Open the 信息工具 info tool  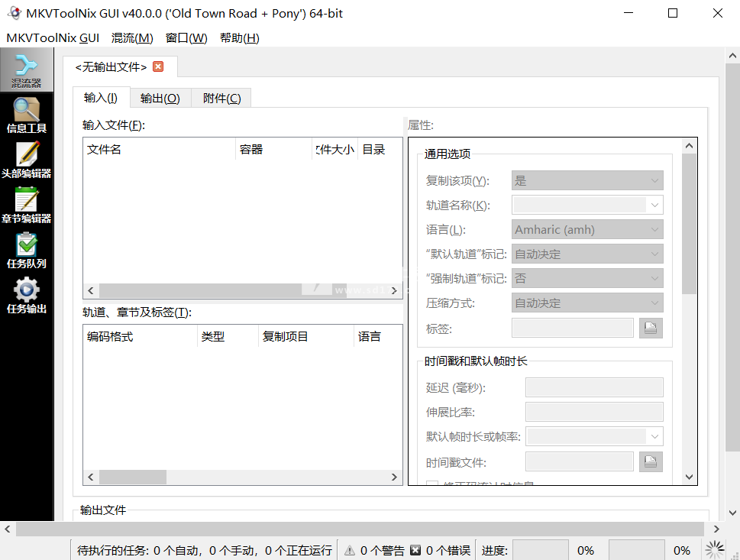27,115
